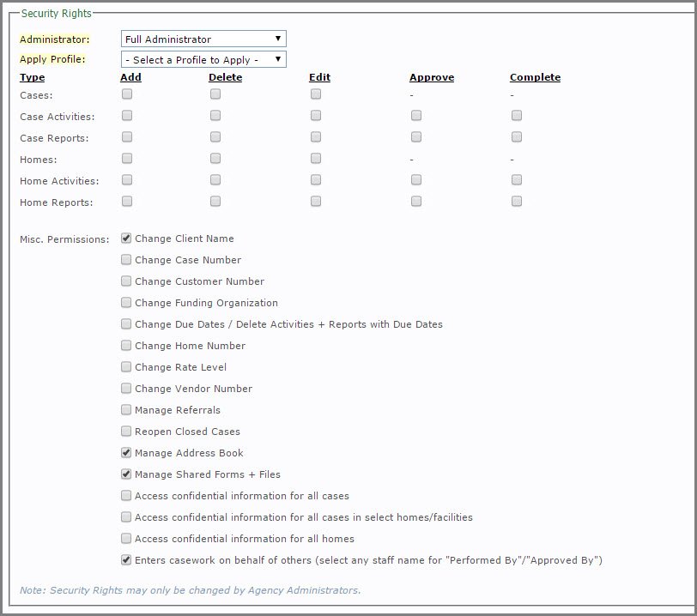The height and width of the screenshot is (616, 697).
Task: Check Edit permission for Case Reports
Action: (x=316, y=137)
